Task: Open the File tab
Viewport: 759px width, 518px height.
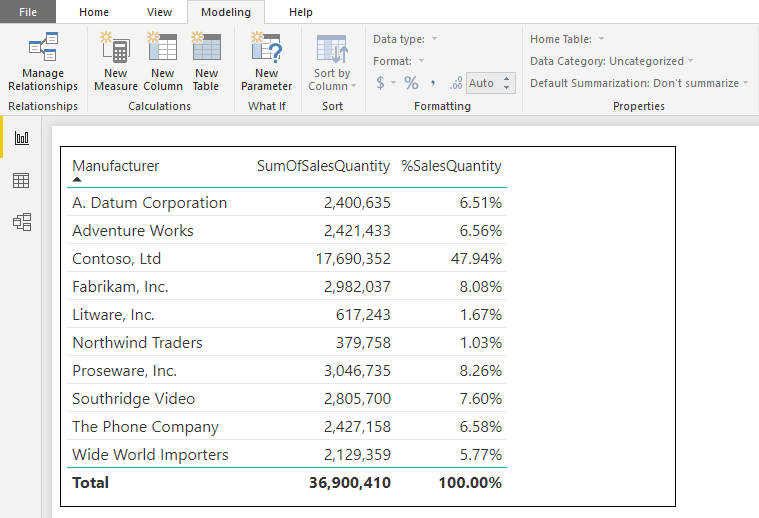Action: coord(28,12)
